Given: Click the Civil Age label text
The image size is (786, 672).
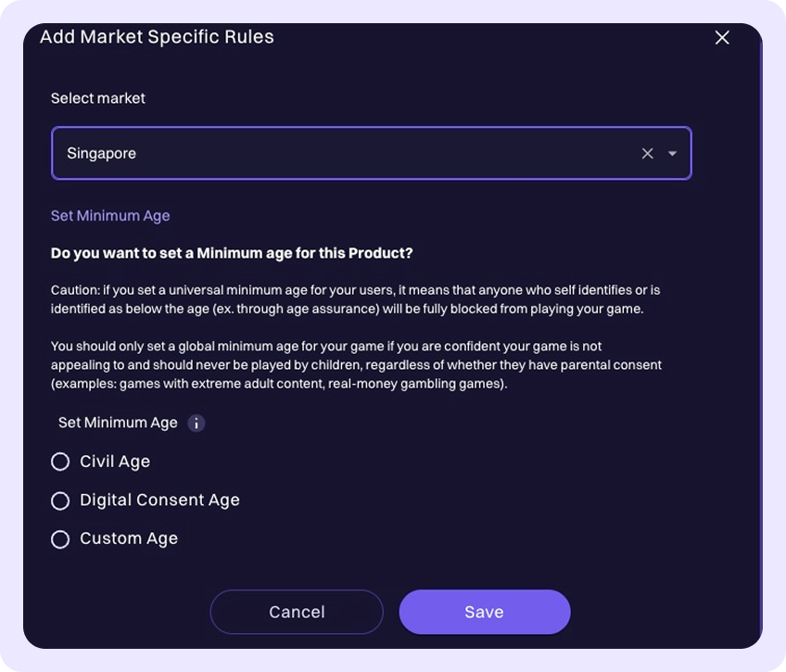Looking at the screenshot, I should point(115,462).
